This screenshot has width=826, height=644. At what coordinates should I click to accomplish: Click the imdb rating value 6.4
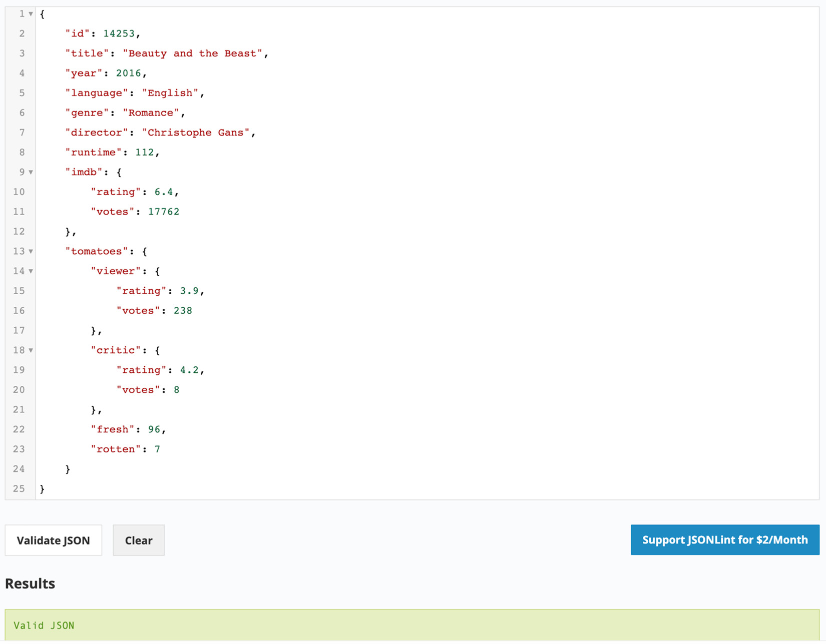165,192
